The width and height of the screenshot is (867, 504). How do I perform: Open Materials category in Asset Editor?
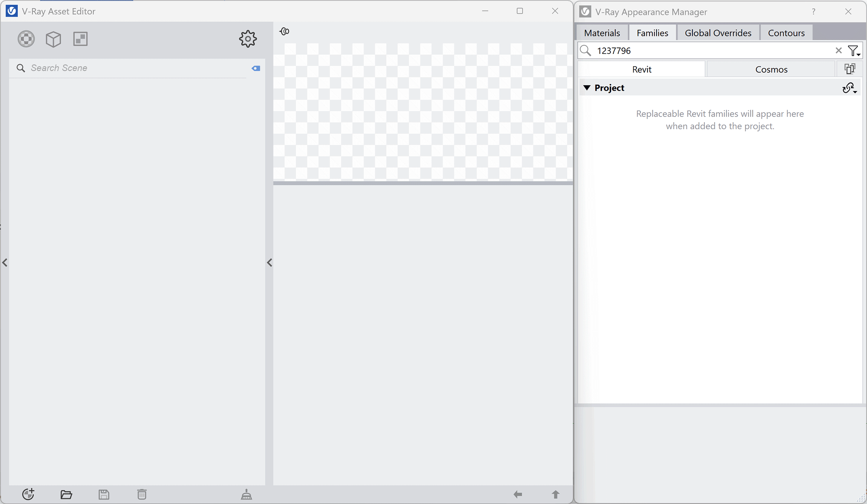26,39
